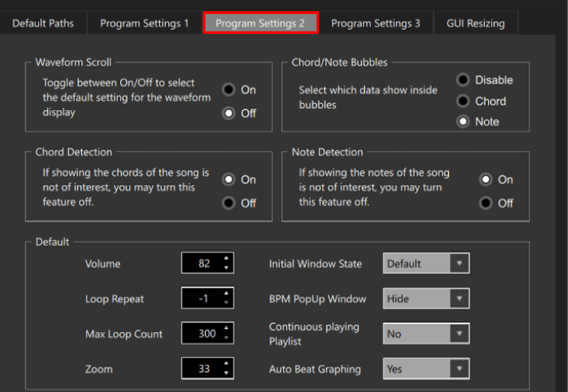The image size is (568, 392).
Task: Select Disable for Chord/Note Bubbles
Action: click(464, 80)
